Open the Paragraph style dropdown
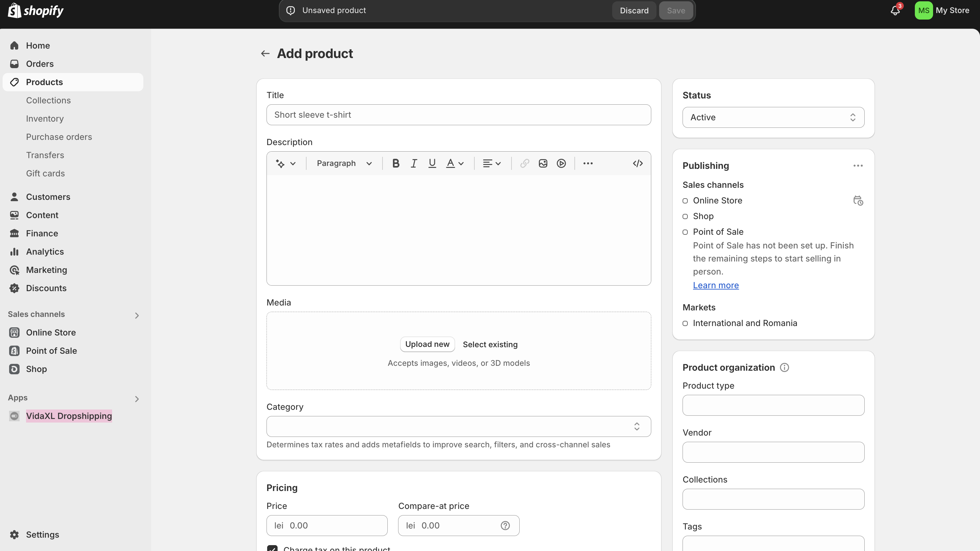The width and height of the screenshot is (980, 551). 344,163
